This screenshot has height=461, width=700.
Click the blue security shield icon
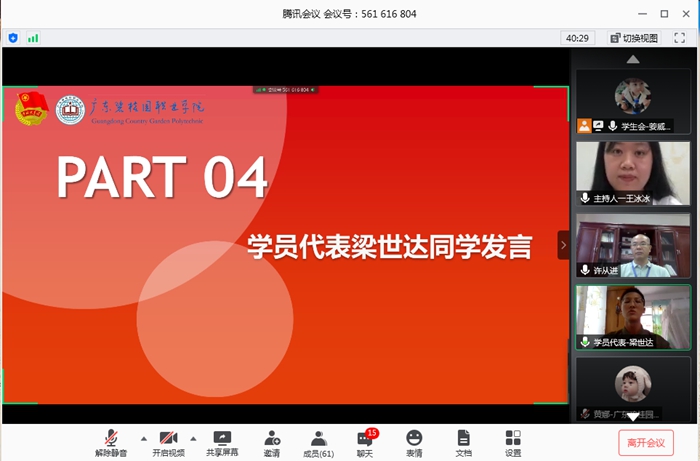tap(13, 38)
